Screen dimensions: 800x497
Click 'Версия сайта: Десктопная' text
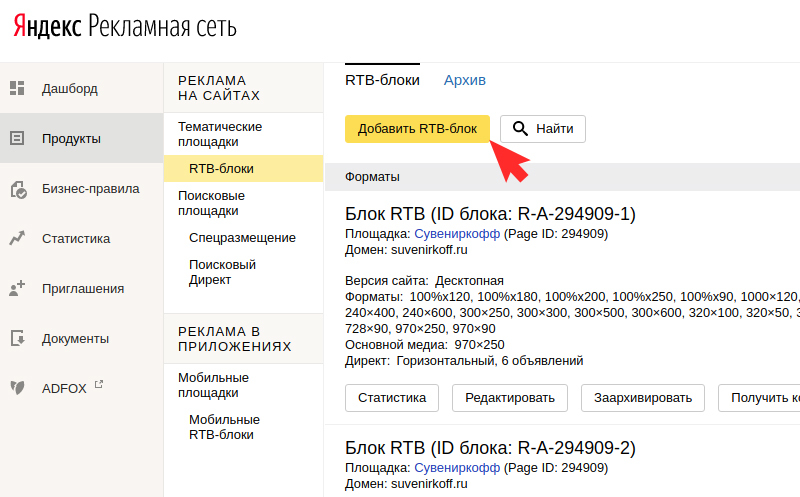(x=424, y=281)
